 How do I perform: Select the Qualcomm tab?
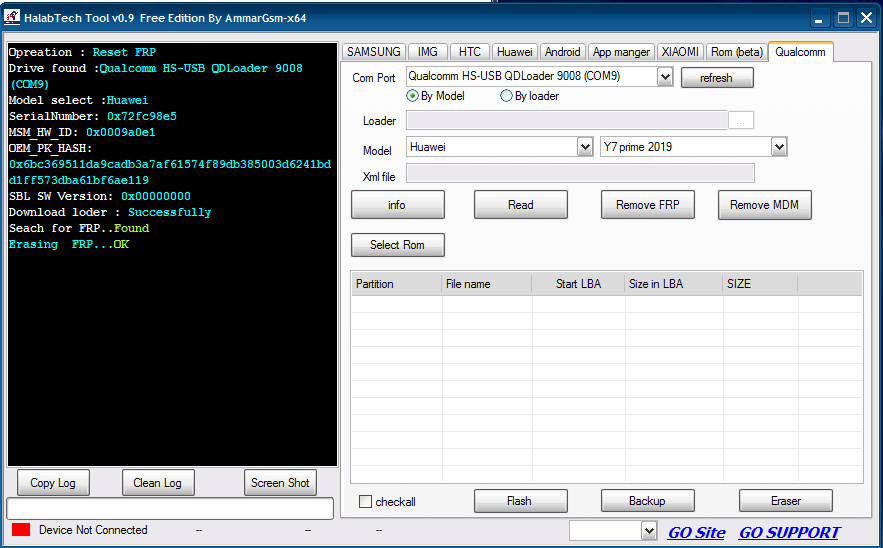[x=800, y=52]
